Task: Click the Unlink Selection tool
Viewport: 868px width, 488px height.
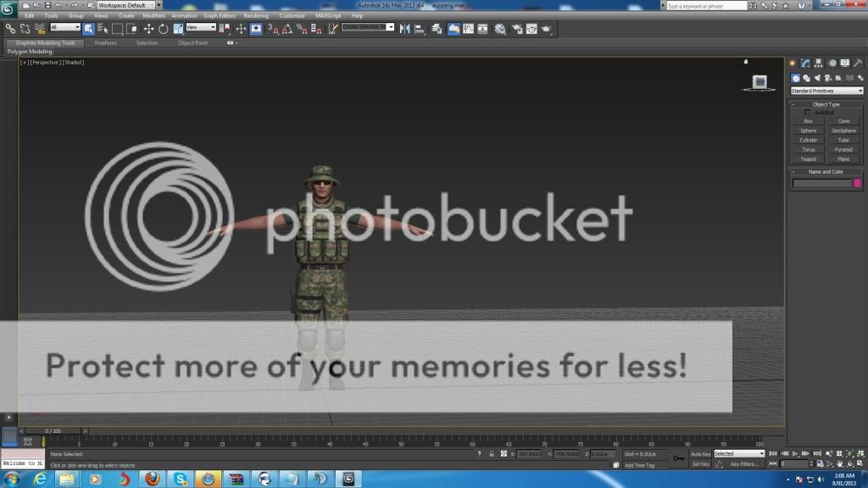Action: point(25,29)
